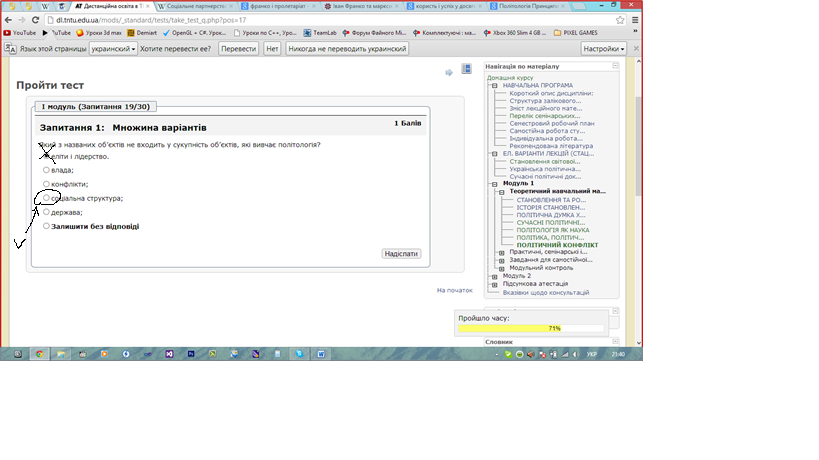
Task: Click the Перевести button
Action: pos(238,49)
